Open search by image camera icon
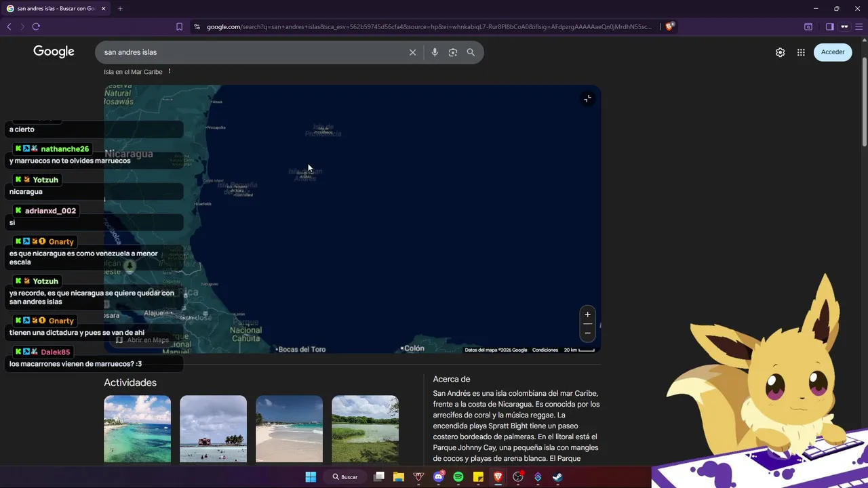Screen dimensions: 868x488 [x=453, y=52]
